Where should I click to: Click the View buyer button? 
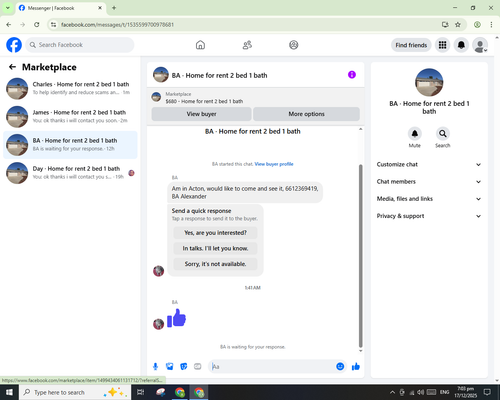click(201, 114)
